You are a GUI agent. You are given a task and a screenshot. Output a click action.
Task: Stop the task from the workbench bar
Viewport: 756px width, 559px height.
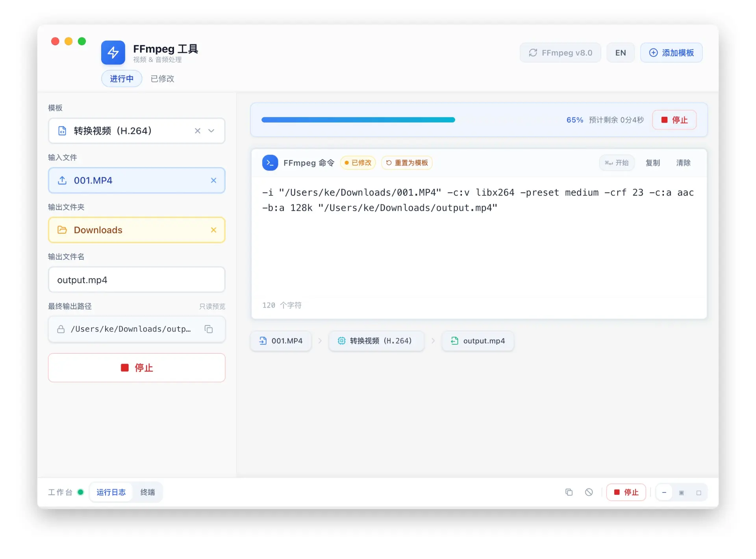click(626, 492)
